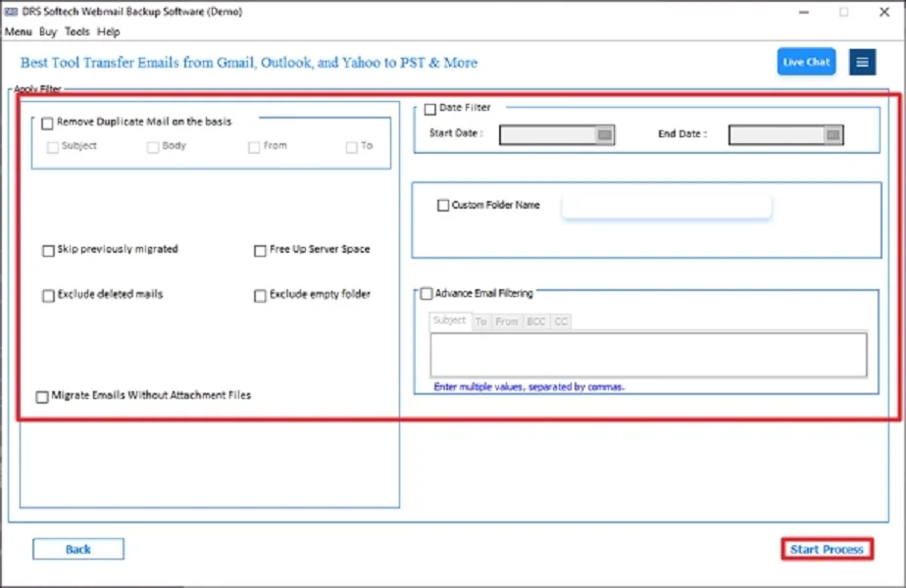Open the Help menu

(x=108, y=31)
